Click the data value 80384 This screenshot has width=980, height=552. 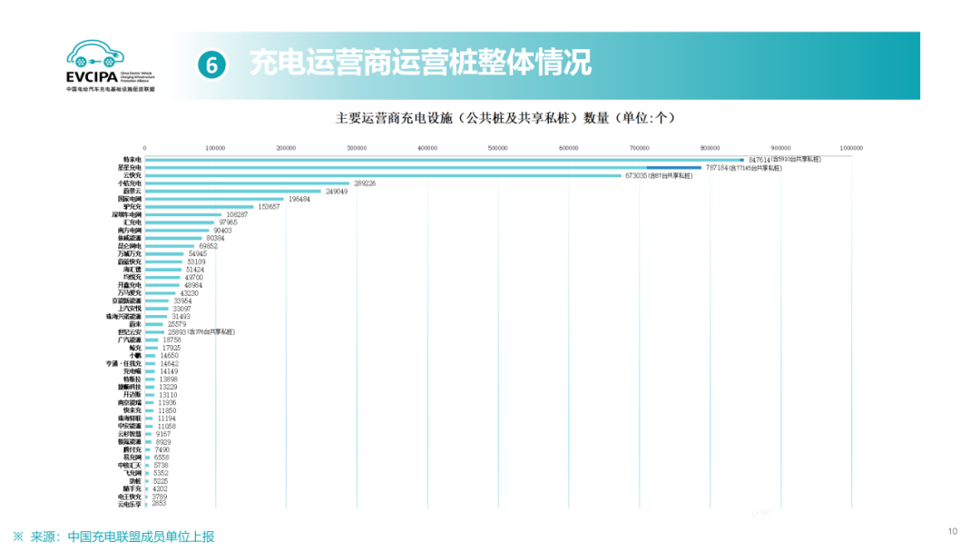pyautogui.click(x=215, y=238)
